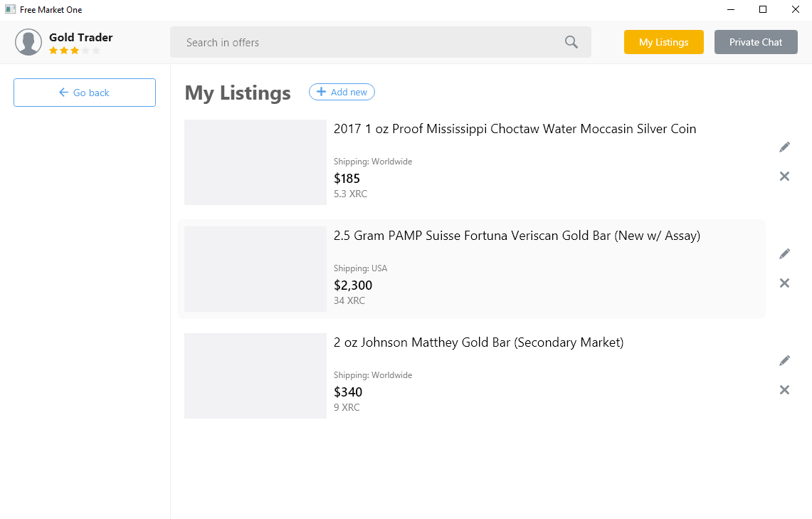Click the $2,300 price
This screenshot has height=519, width=812.
353,285
